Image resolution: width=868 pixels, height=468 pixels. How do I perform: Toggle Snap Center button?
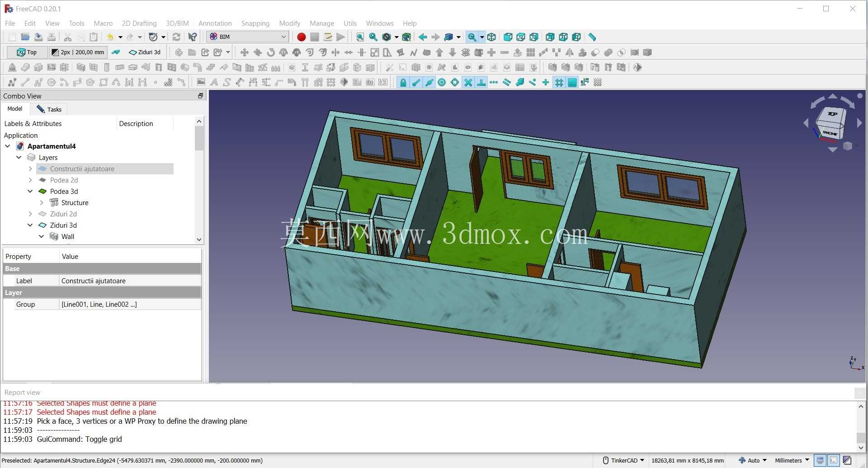[x=442, y=82]
